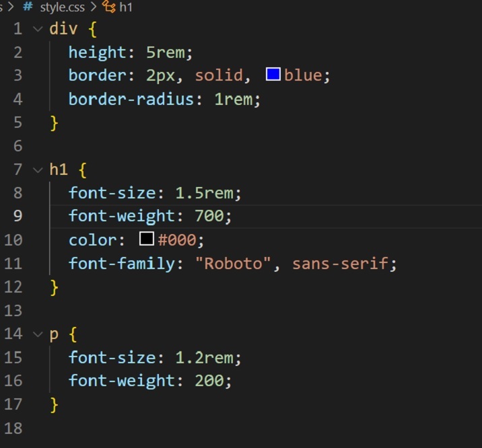Click the "1rem" value
The image size is (482, 448).
234,99
